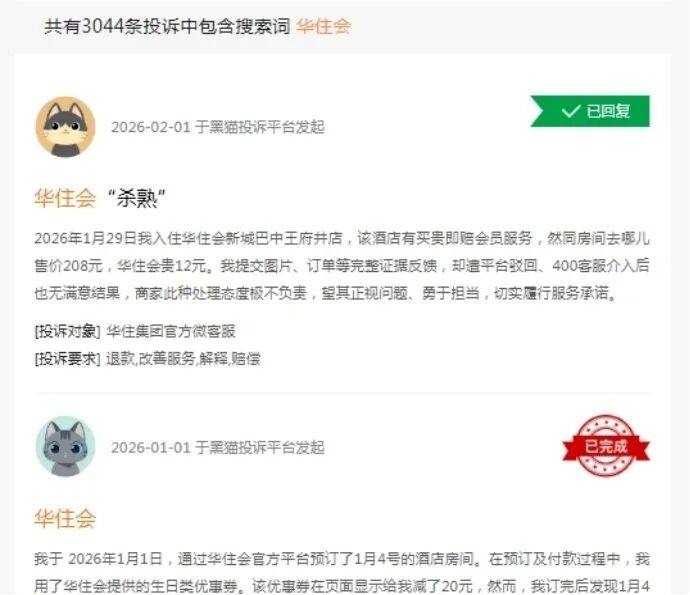
Task: Click the 共有3044条投诉 result count header
Action: tap(167, 26)
